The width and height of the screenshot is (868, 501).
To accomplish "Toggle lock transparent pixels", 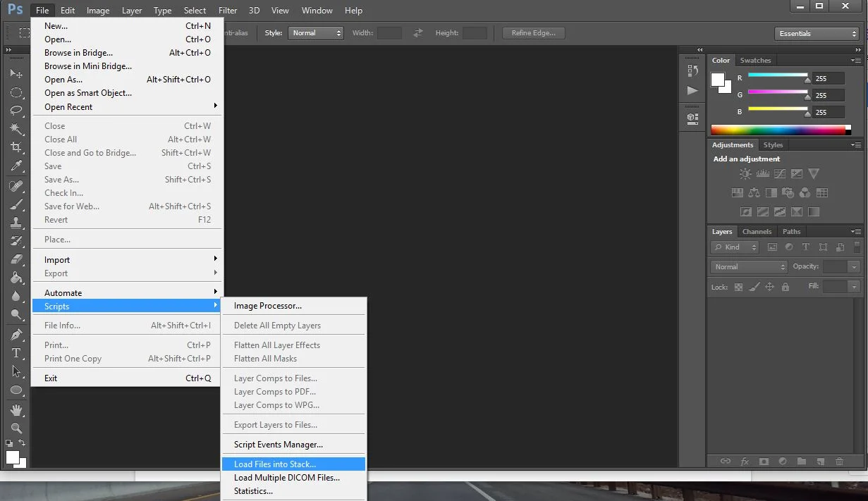I will click(738, 287).
